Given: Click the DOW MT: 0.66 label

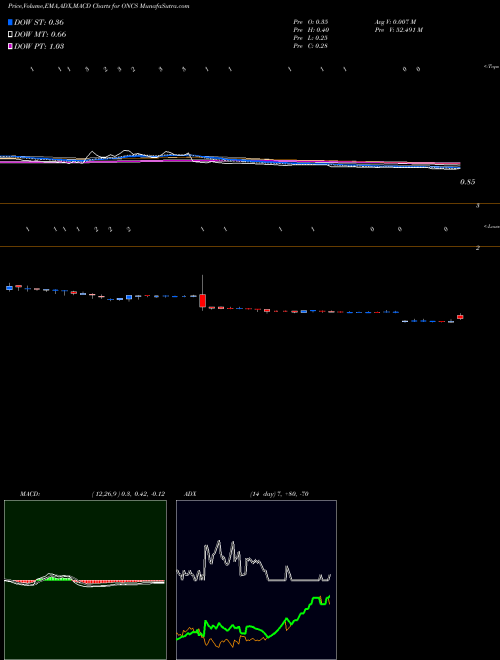Looking at the screenshot, I should click(x=40, y=35).
